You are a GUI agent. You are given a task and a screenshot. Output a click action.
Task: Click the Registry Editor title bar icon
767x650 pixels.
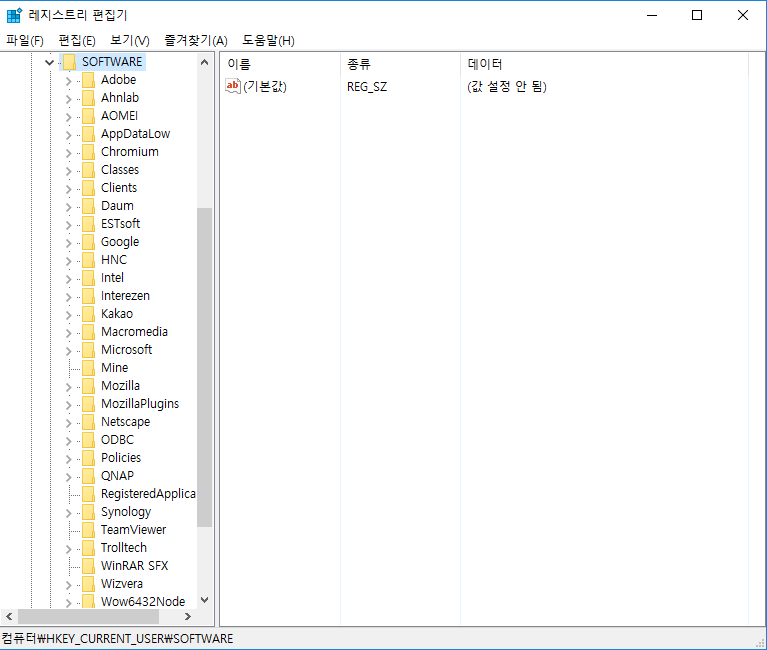pos(14,15)
